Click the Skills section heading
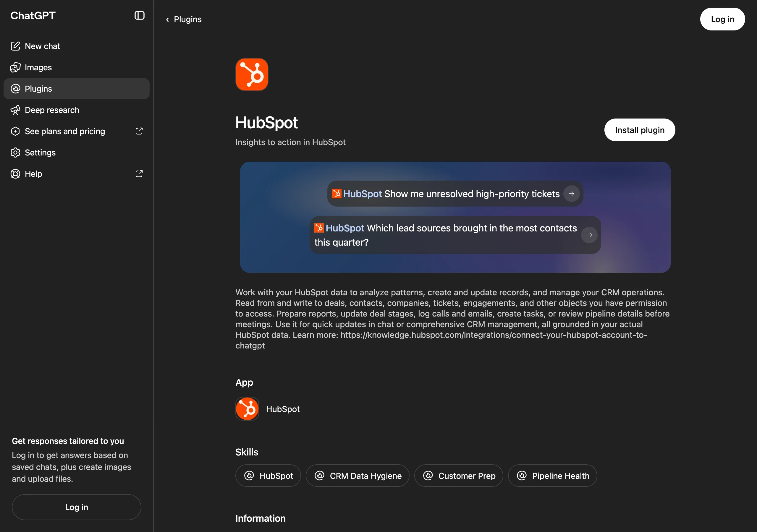 point(247,452)
